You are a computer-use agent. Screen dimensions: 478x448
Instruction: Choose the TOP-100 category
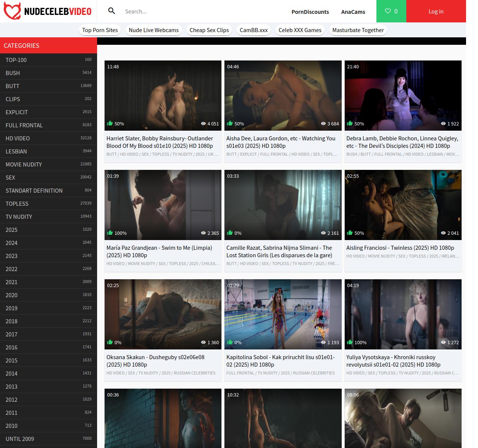16,60
